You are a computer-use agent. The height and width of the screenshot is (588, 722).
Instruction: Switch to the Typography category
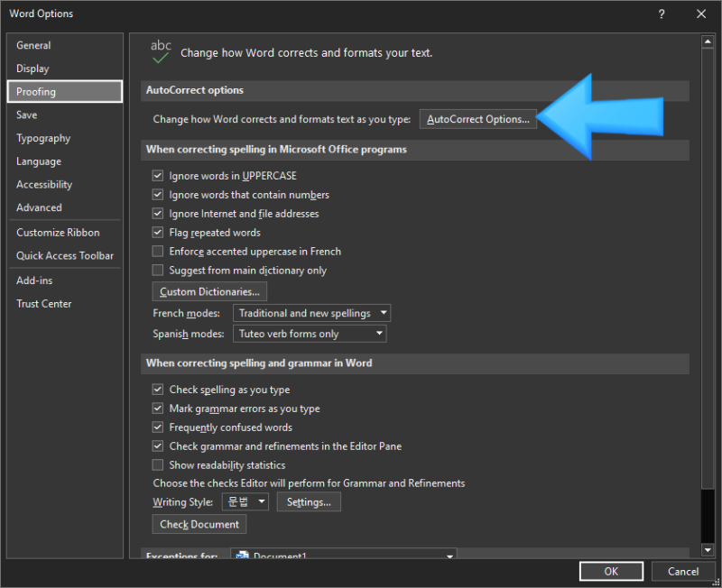coord(43,138)
